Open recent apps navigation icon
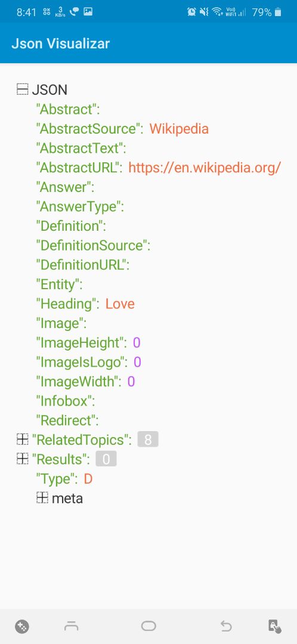297x644 pixels. pos(72,626)
